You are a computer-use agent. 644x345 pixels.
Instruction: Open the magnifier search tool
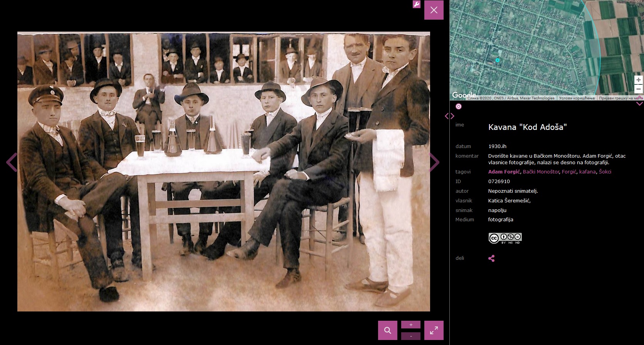(x=387, y=330)
